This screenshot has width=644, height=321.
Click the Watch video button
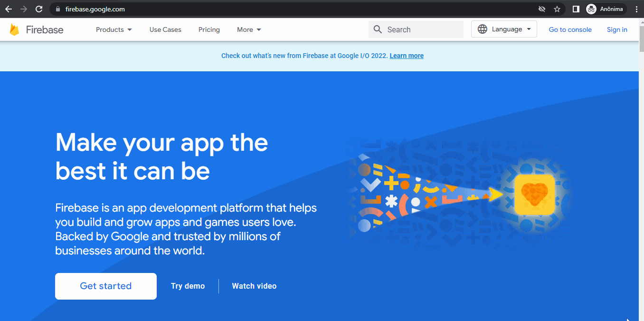click(254, 286)
